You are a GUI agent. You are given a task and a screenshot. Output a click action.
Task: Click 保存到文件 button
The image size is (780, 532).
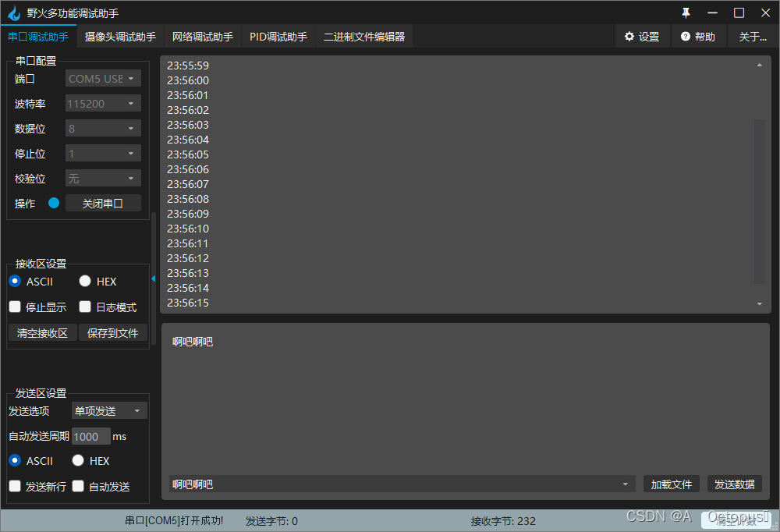click(x=113, y=333)
